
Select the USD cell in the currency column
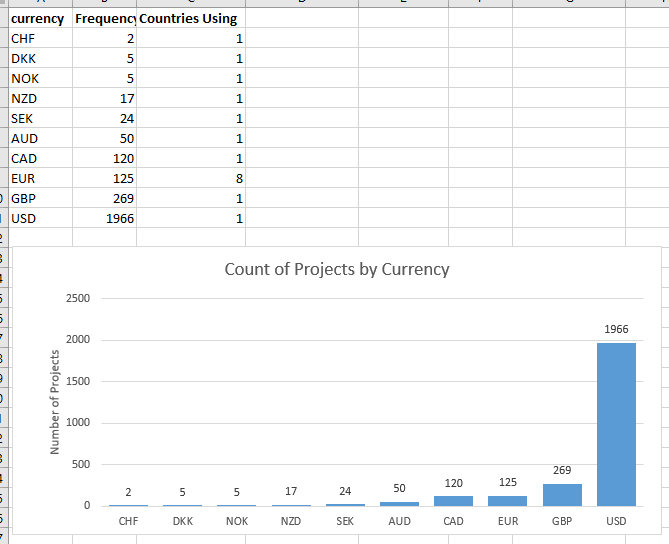(x=38, y=219)
